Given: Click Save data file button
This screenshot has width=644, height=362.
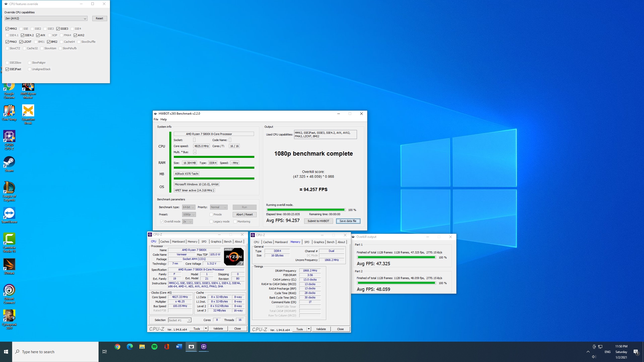Looking at the screenshot, I should 348,221.
